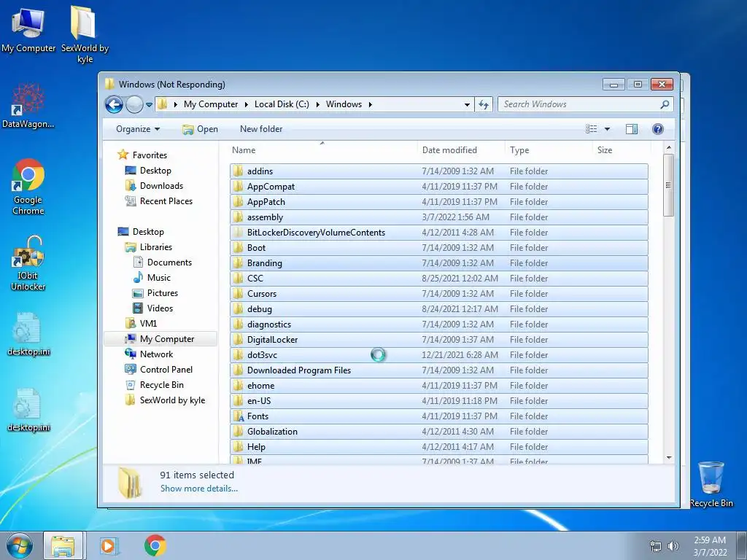Click the change view icon

tap(591, 129)
